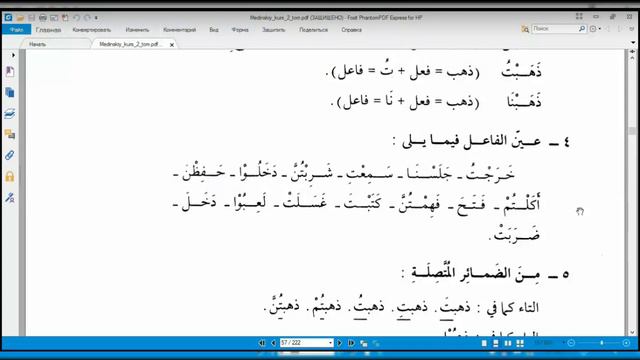Screen dimensions: 640x360
Task: Click the Arabic heading numbered ٥
Action: (485, 273)
